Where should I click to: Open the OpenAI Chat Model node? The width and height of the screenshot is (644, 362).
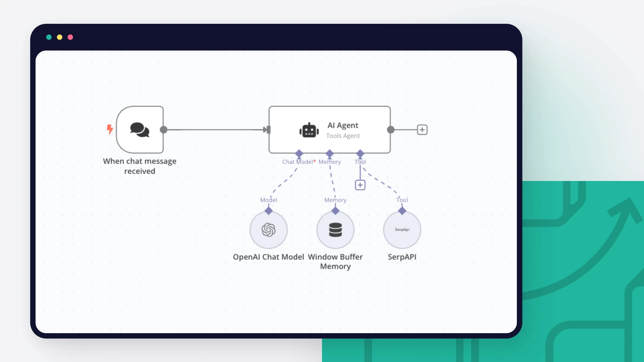[x=268, y=230]
